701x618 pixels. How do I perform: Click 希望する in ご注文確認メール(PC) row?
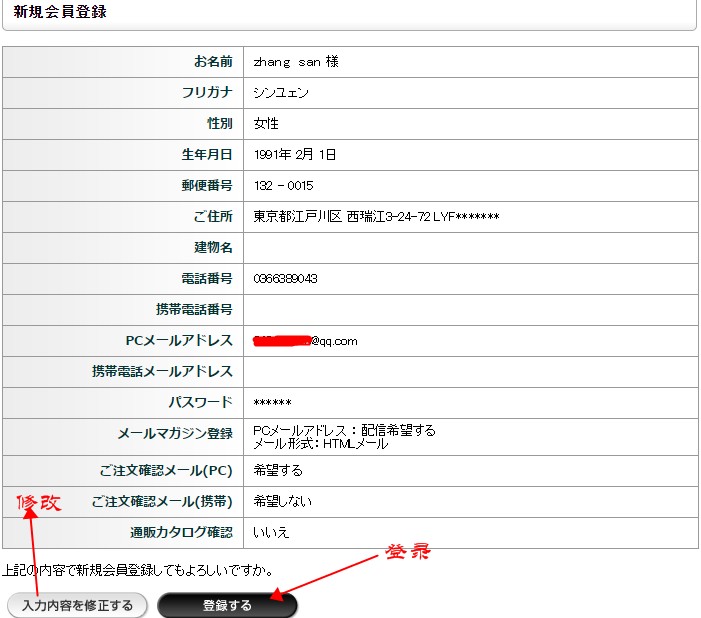point(278,470)
